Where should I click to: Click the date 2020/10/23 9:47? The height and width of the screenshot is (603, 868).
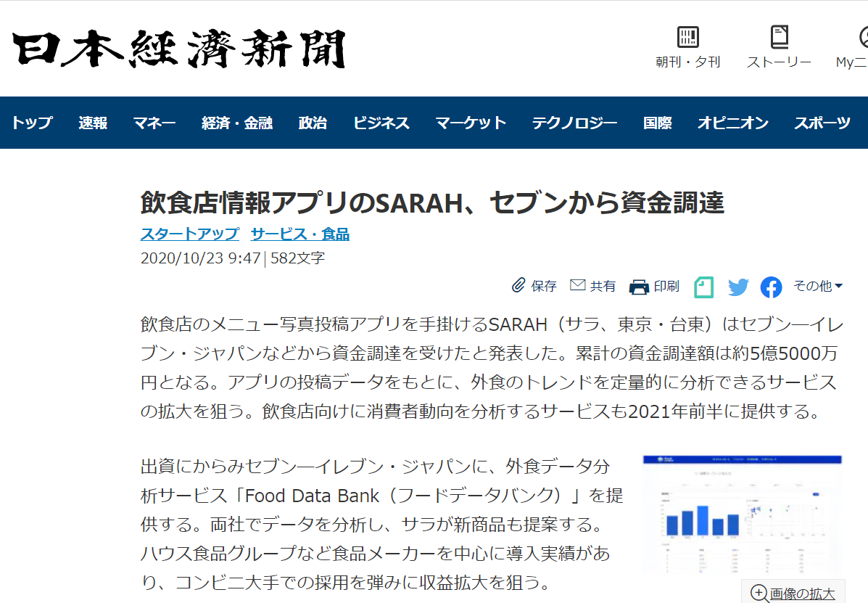point(200,258)
